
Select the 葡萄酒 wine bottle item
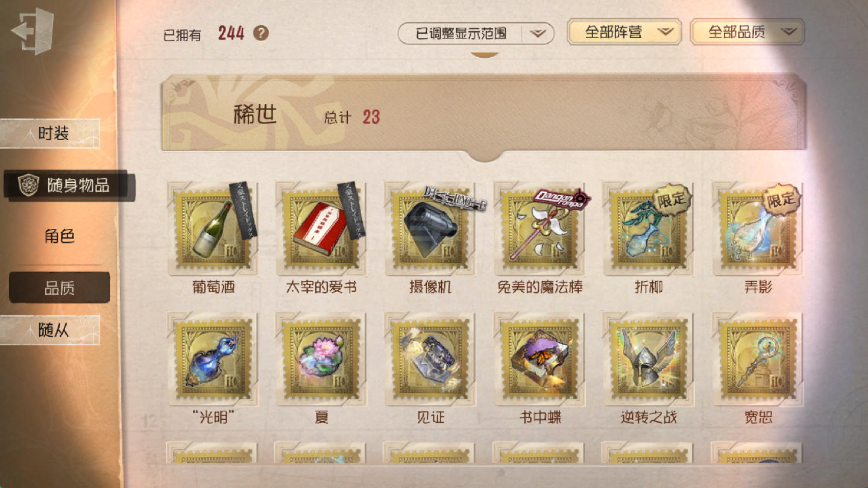(x=213, y=230)
